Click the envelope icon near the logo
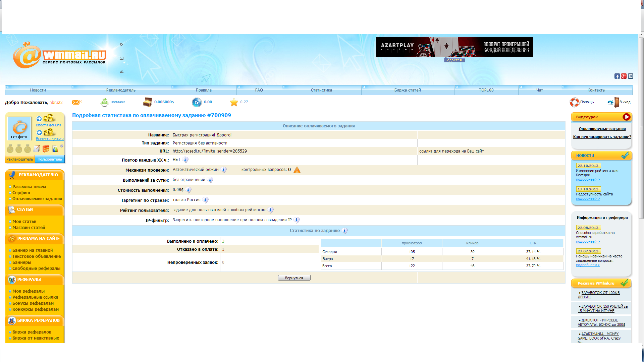Screen dimensions: 644x362 pyautogui.click(x=121, y=58)
